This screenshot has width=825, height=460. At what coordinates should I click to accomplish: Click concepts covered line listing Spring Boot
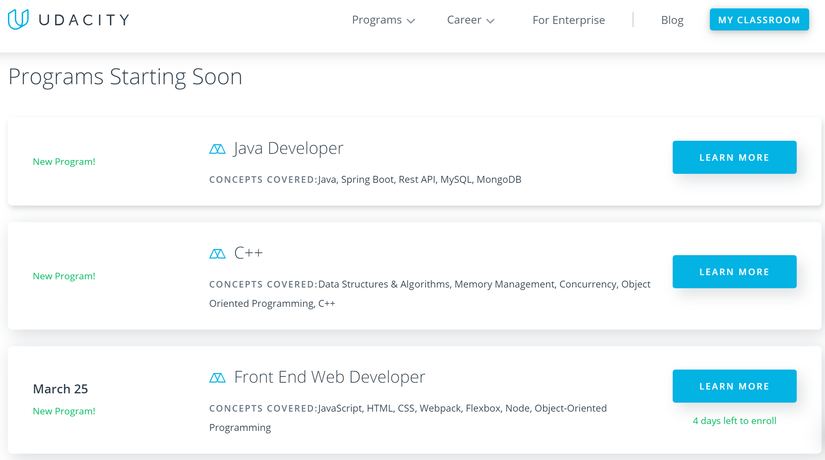[365, 179]
